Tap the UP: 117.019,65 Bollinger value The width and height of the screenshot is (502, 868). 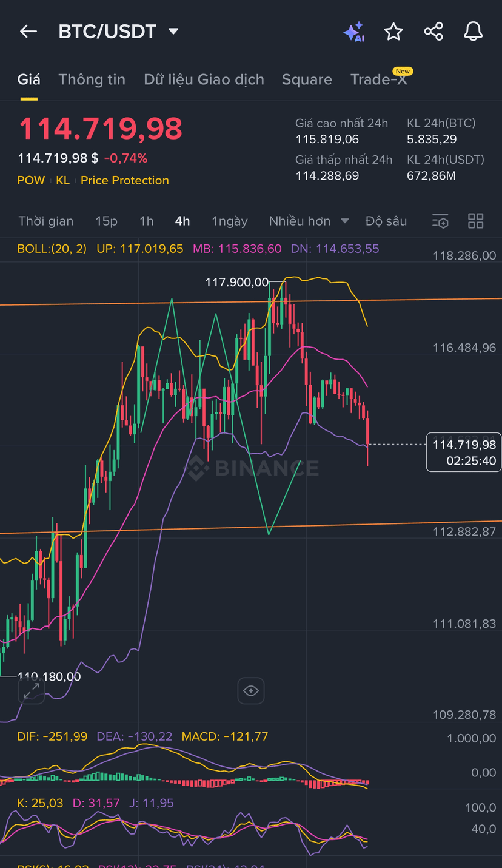point(140,249)
